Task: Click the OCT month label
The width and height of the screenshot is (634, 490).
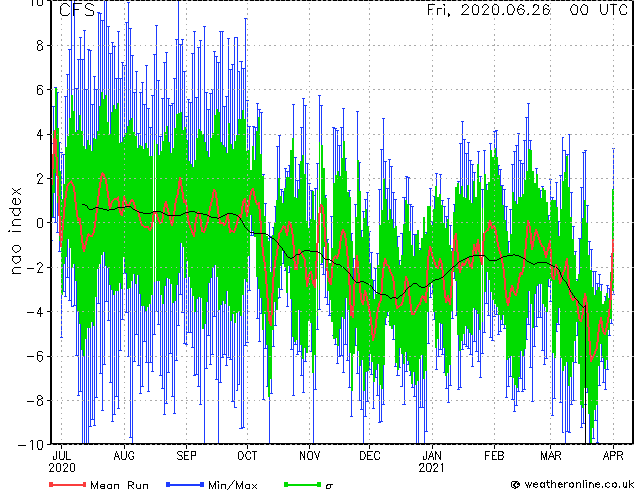Action: tap(247, 456)
